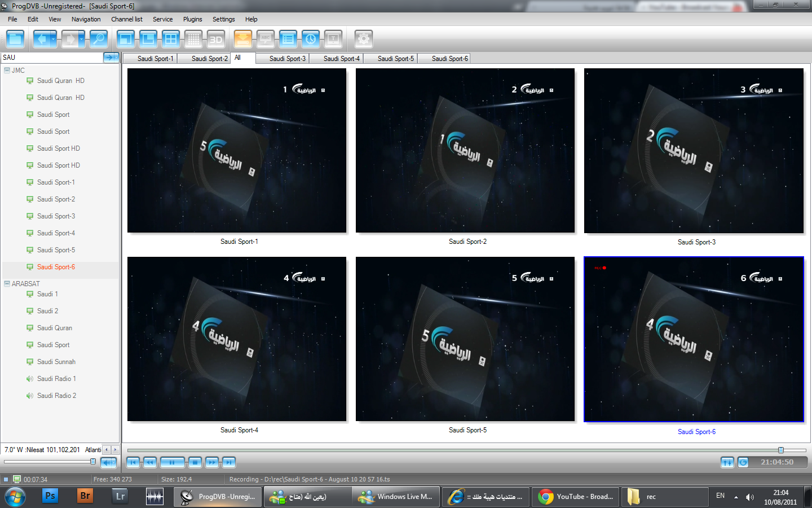Switch to the full-screen view layout icon
Viewport: 812px width, 508px height.
[126, 39]
